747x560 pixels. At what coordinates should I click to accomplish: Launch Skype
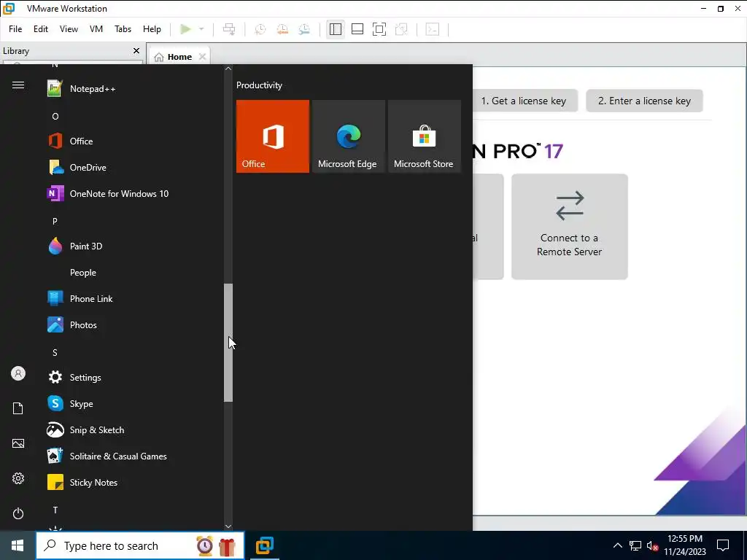tap(133, 403)
